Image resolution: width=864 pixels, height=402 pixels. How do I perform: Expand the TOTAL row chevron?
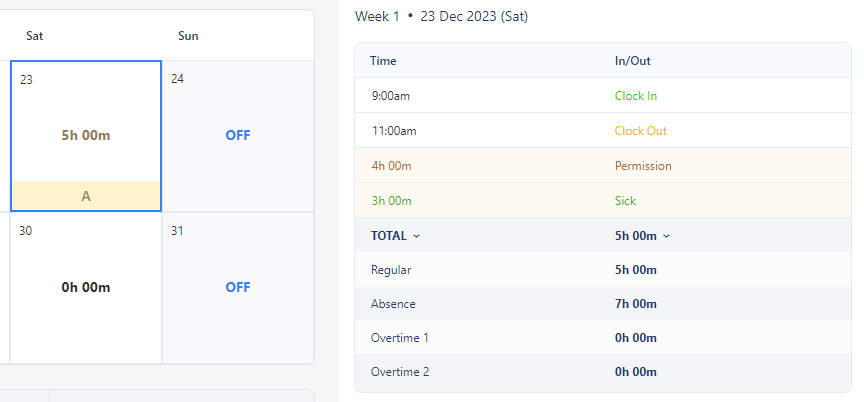coord(417,236)
